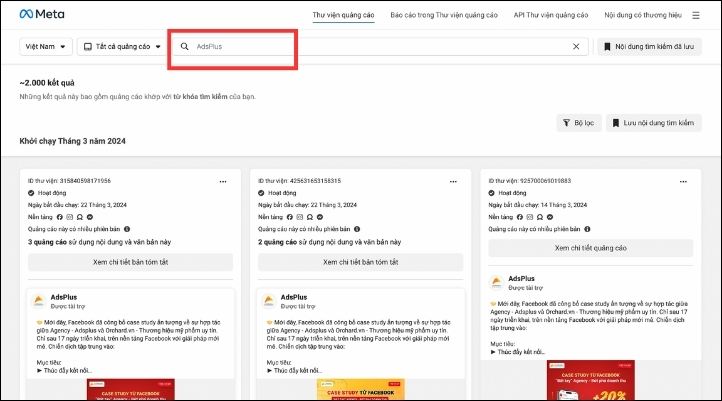The image size is (722, 401).
Task: Open the Việt Nam country dropdown
Action: pos(46,46)
